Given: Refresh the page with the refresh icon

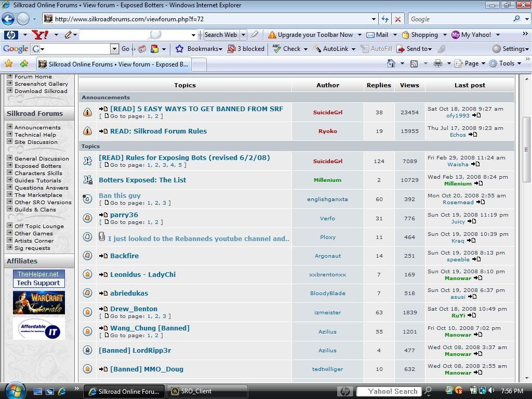Looking at the screenshot, I should (x=385, y=19).
